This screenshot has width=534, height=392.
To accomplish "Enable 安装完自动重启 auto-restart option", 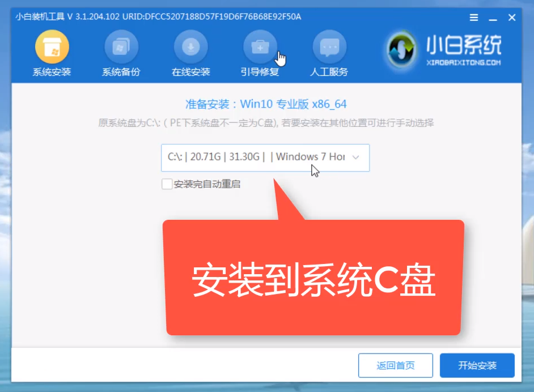I will pos(167,184).
